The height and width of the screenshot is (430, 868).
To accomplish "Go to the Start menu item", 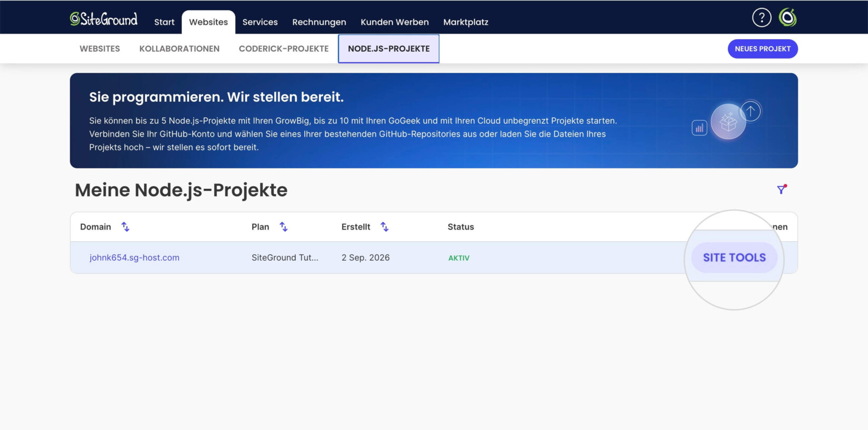I will (x=164, y=22).
